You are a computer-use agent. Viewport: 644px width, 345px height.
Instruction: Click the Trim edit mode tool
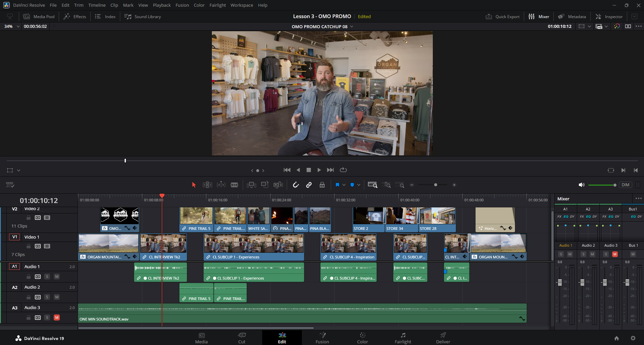coord(207,185)
